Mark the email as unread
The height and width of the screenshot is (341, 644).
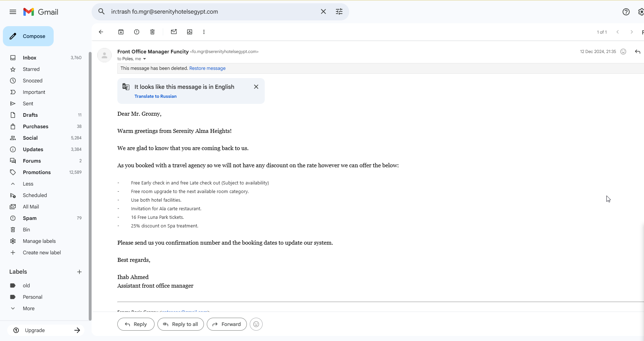(174, 32)
